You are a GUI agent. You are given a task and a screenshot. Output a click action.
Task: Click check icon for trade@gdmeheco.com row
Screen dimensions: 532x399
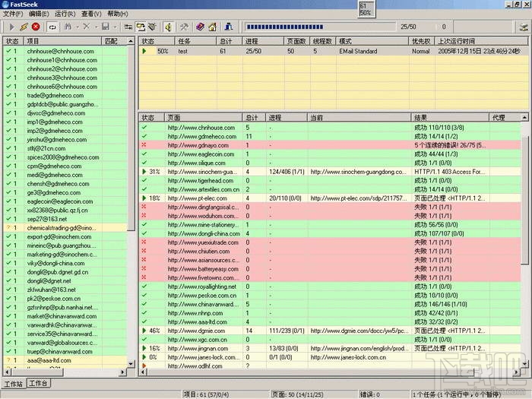(8, 95)
